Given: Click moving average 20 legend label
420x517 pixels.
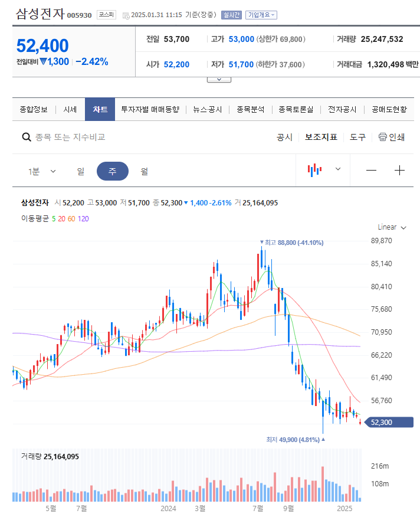Looking at the screenshot, I should [62, 218].
